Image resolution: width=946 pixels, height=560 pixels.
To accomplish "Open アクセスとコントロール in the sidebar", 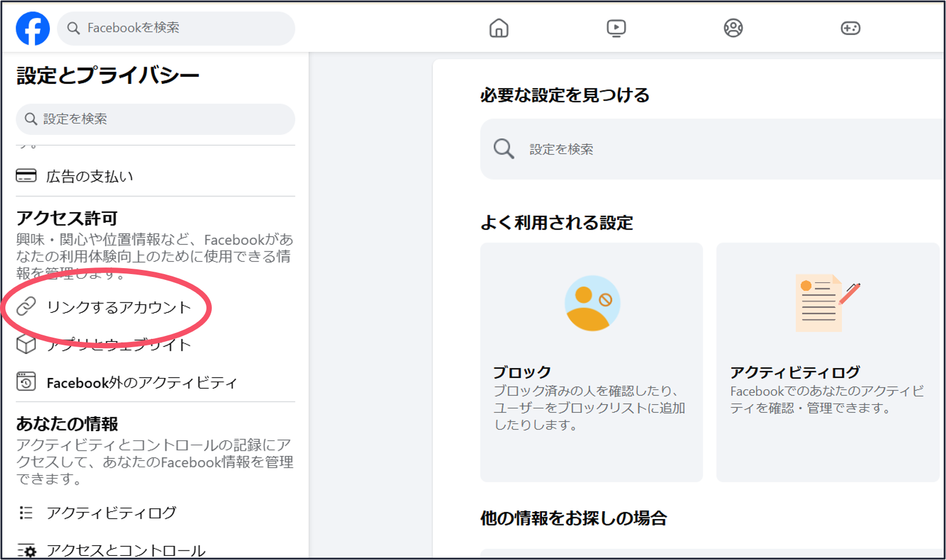I will coord(126,550).
